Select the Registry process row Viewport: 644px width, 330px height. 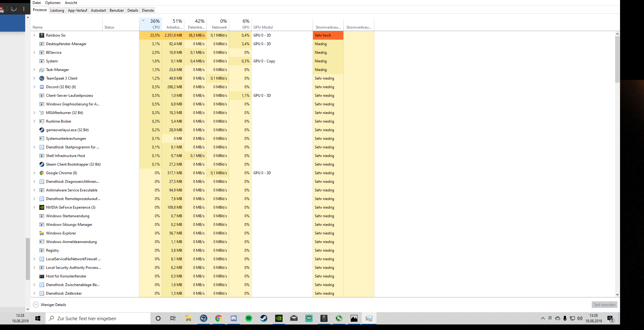203,250
